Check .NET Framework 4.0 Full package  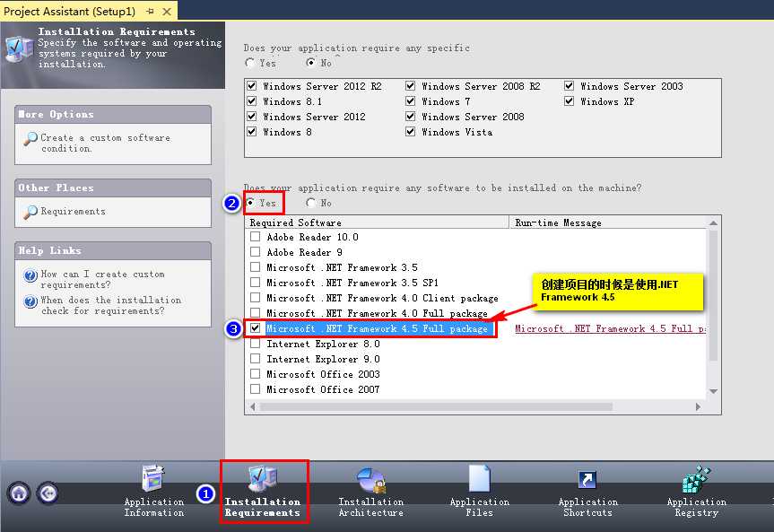(255, 313)
